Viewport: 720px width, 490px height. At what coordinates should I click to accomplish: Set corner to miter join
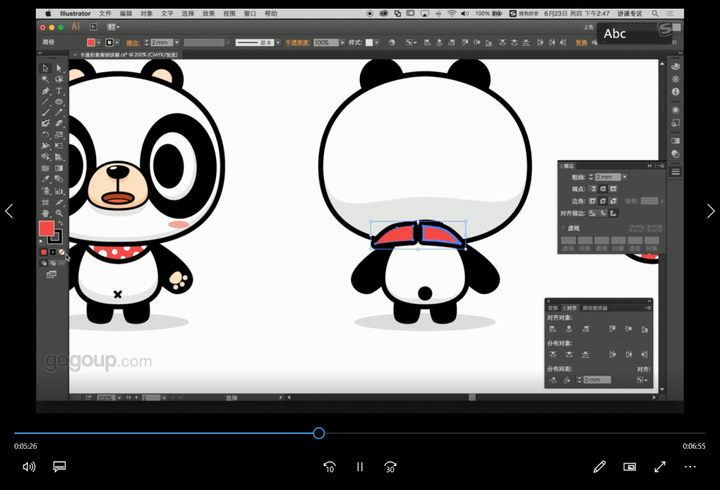click(593, 201)
